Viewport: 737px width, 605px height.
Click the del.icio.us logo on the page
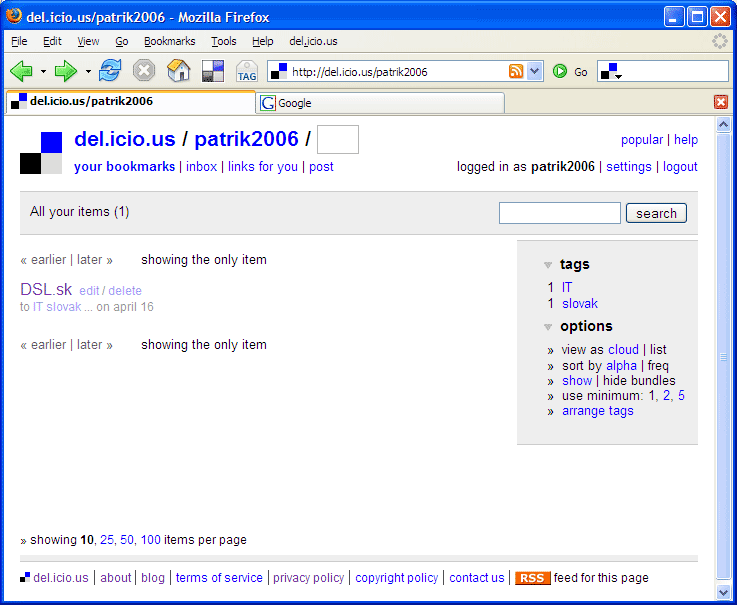41,153
